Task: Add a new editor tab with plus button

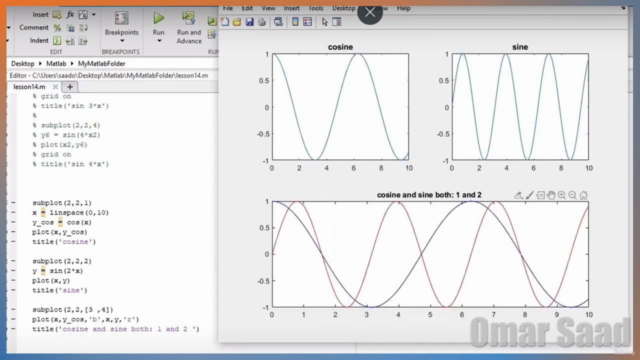Action: coord(70,87)
